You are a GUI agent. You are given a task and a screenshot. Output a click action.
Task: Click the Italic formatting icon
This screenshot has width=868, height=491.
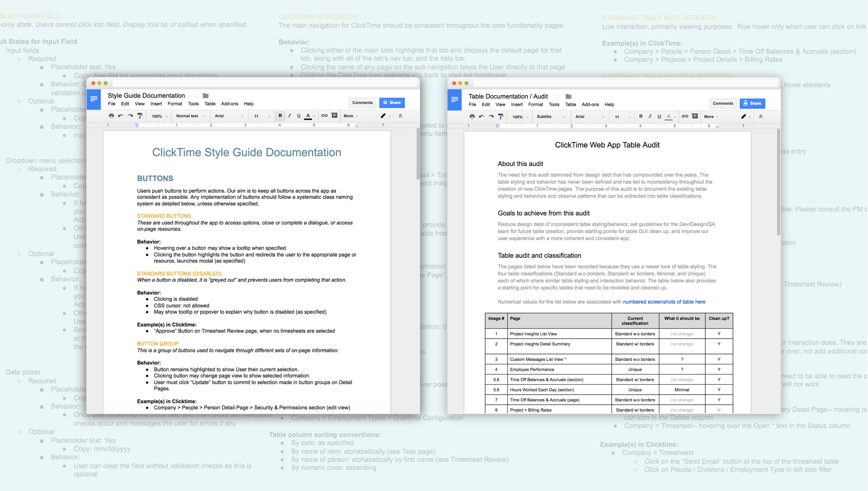point(289,116)
